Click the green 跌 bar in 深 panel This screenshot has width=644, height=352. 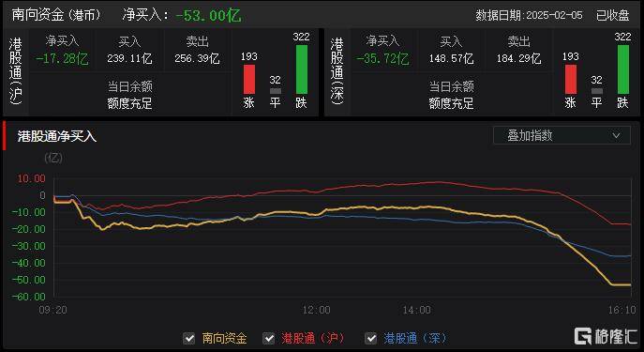point(623,69)
